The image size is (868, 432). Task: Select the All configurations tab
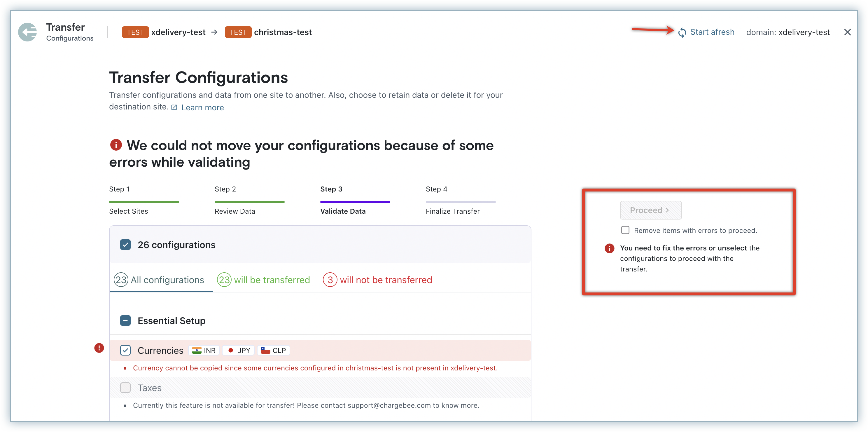159,280
